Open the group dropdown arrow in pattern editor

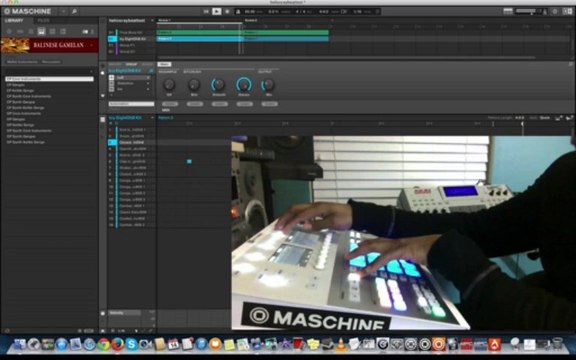[x=152, y=118]
